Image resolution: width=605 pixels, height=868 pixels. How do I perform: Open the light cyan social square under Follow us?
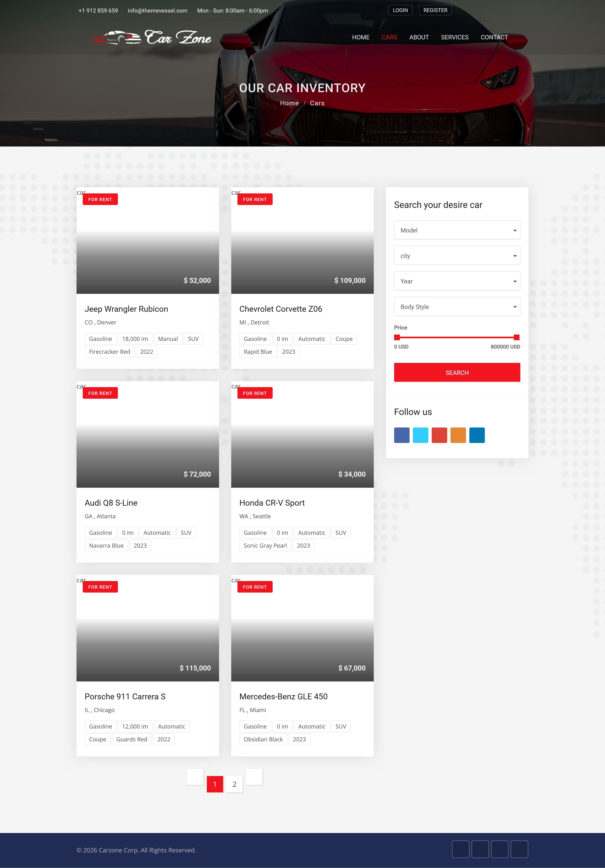tap(420, 435)
